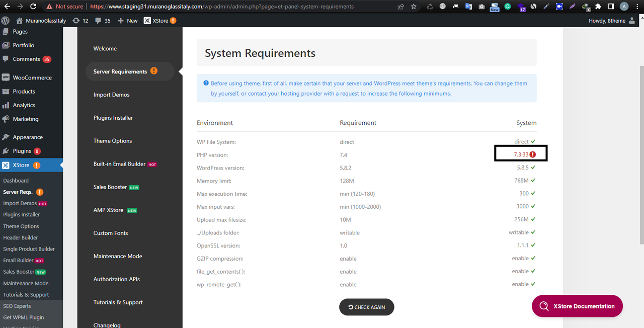This screenshot has height=328, width=644.
Task: Bookmark this page with the star icon
Action: pyautogui.click(x=414, y=7)
